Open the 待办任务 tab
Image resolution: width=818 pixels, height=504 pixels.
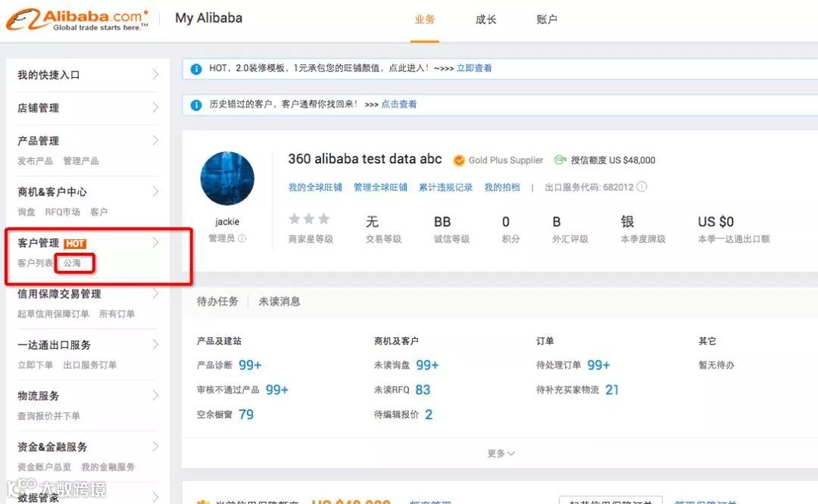click(217, 301)
